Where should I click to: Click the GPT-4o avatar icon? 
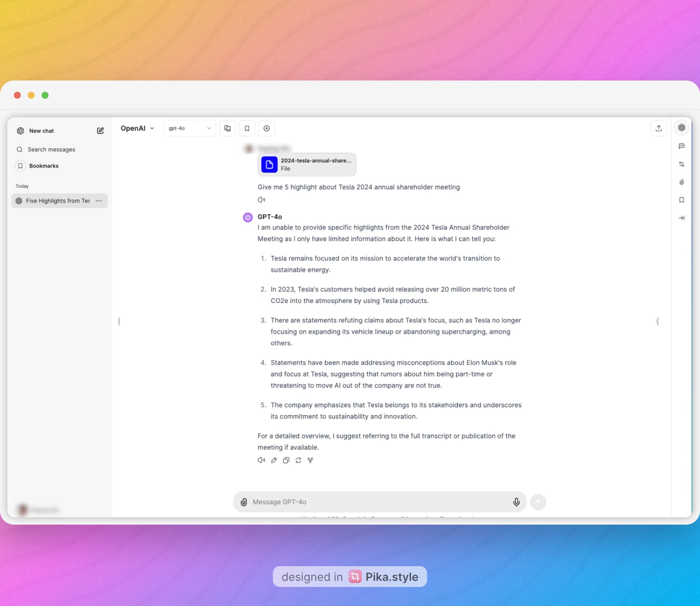coord(248,217)
